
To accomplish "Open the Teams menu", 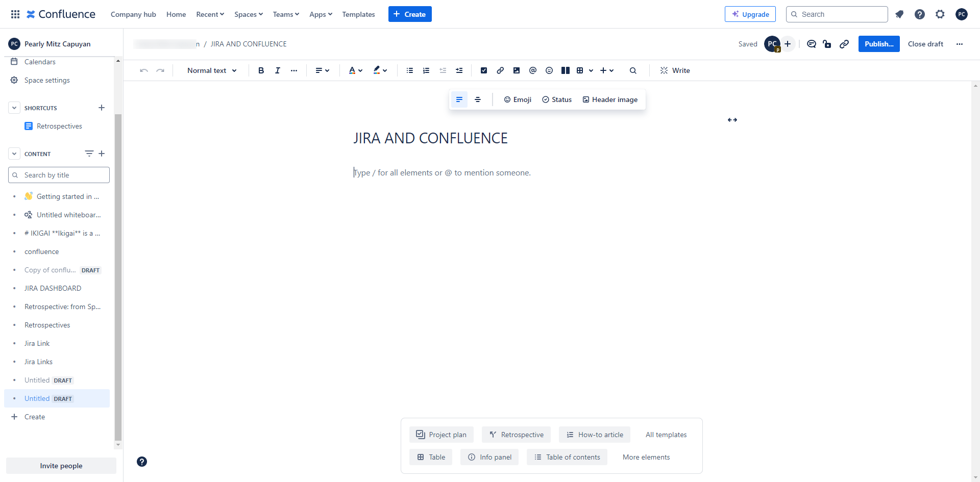I will (286, 14).
